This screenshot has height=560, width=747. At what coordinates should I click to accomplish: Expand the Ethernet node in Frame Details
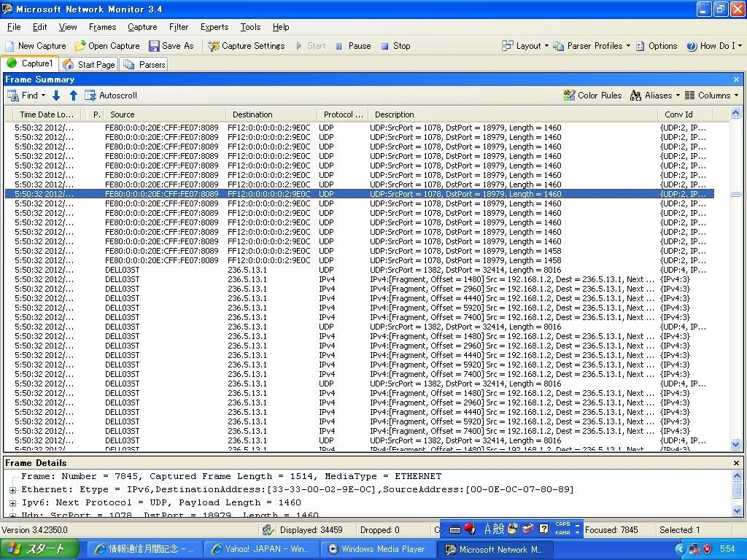(13, 489)
